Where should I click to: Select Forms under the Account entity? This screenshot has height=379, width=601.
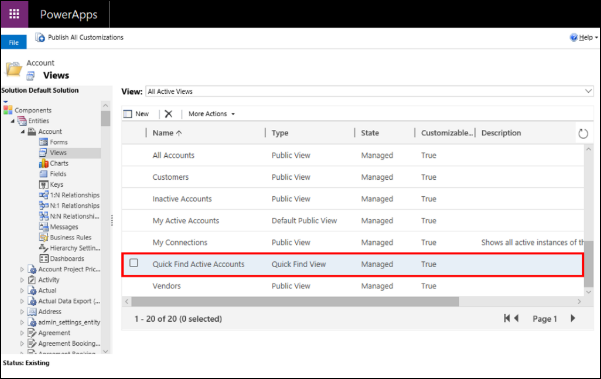click(x=58, y=142)
